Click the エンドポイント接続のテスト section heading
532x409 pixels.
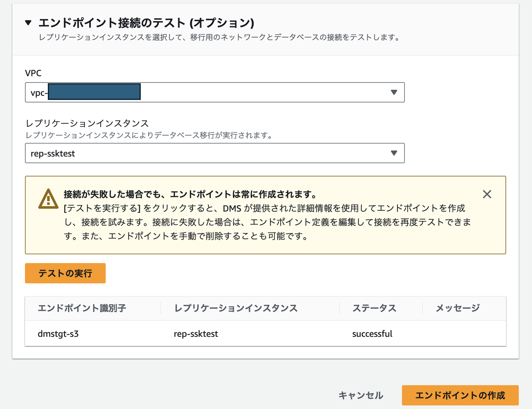(146, 23)
